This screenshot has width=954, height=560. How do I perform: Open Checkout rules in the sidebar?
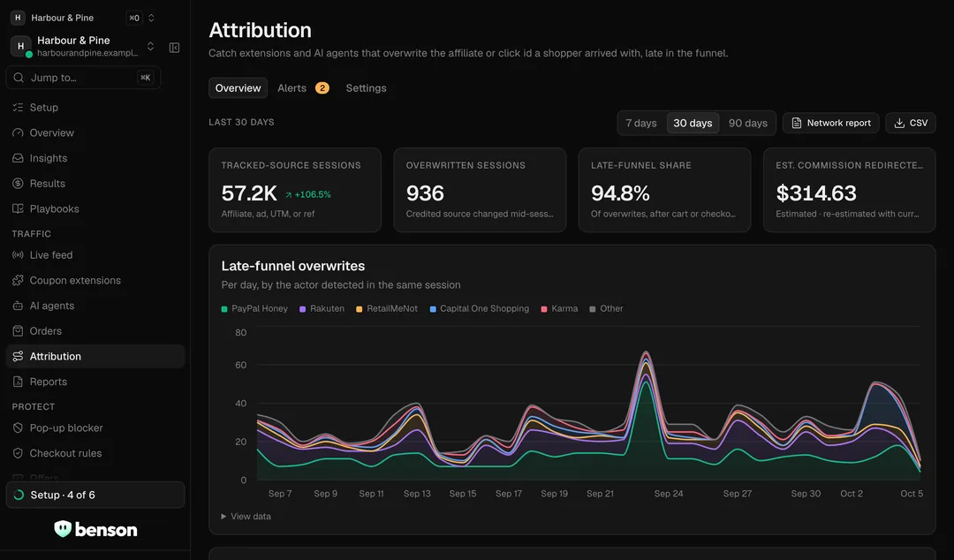tap(95, 453)
